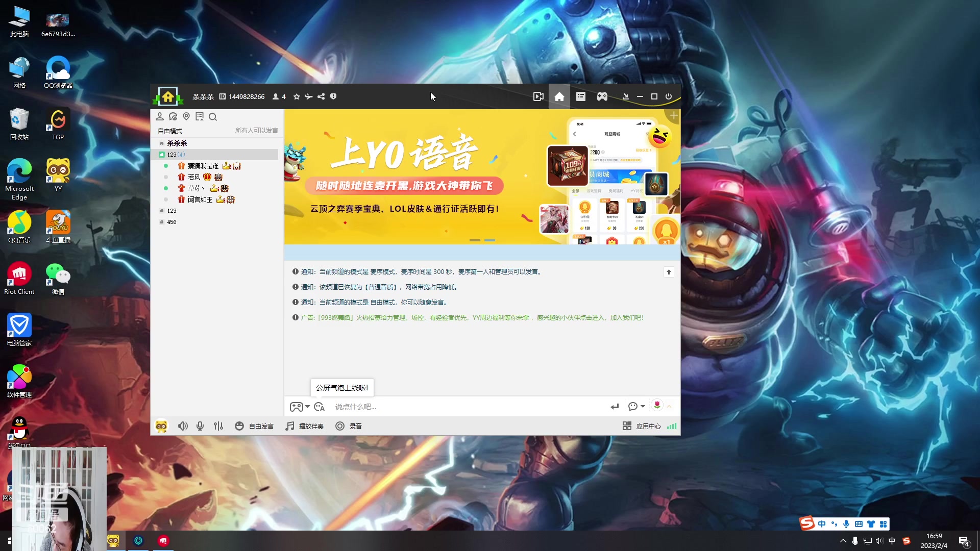Switch to first banner slide indicator

click(x=475, y=240)
